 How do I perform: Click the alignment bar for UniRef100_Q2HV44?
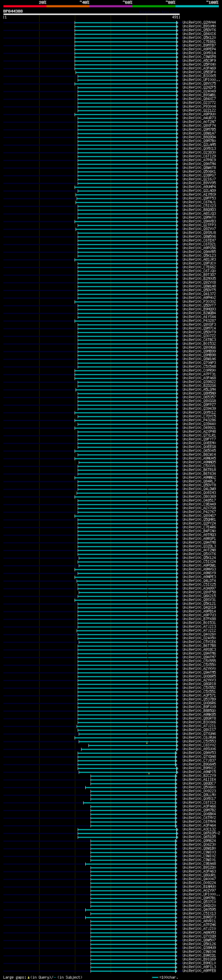(126, 23)
